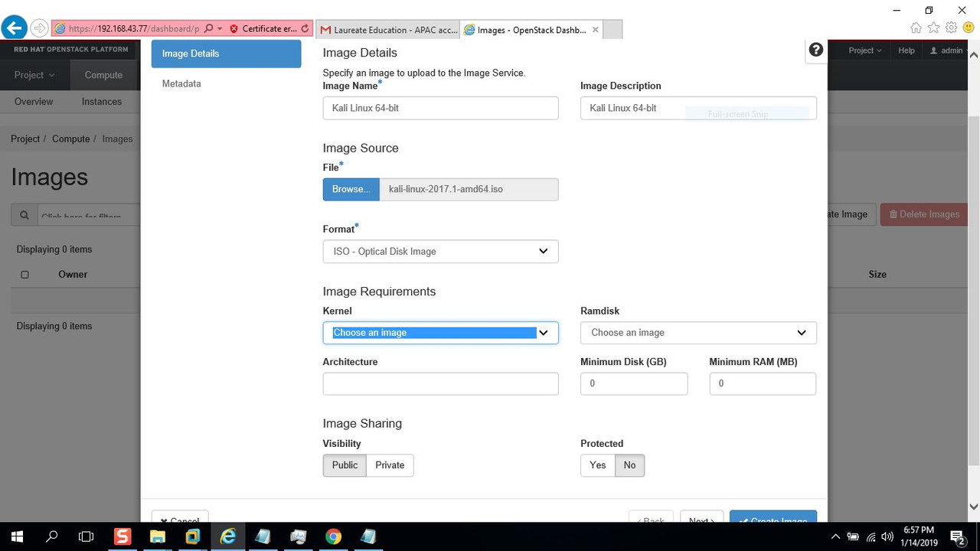Open the Windows Start menu
Screen dimensions: 980x551
tap(17, 536)
